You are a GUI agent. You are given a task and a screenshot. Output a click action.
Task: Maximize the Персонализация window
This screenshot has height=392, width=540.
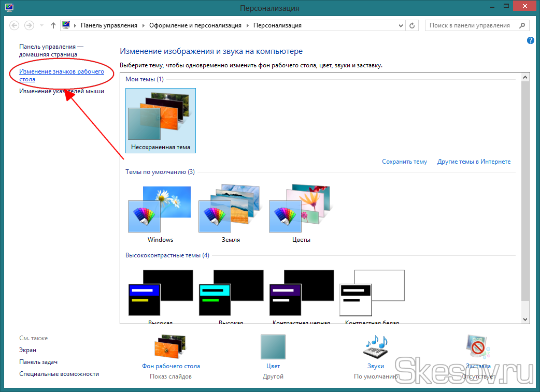(x=506, y=6)
